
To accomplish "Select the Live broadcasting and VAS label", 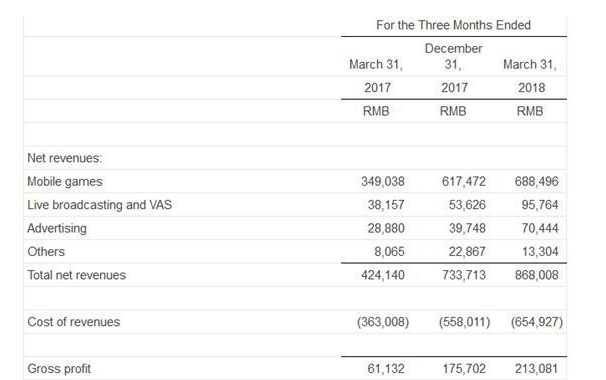I will [99, 204].
